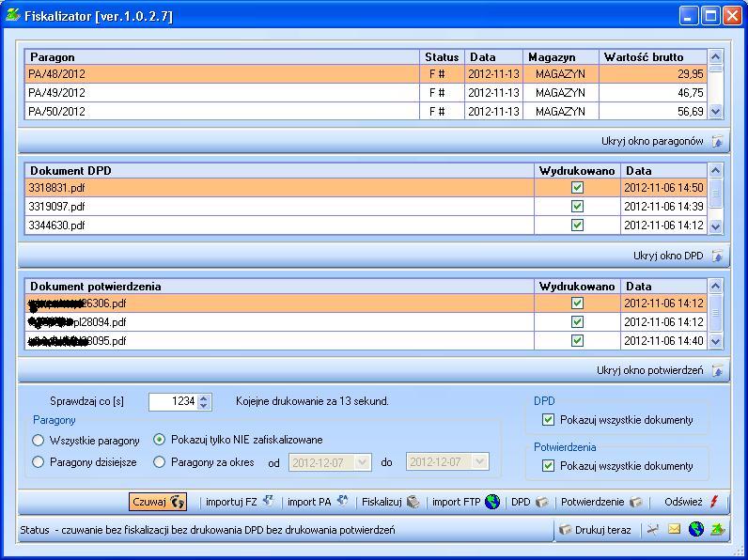The height and width of the screenshot is (560, 748).
Task: Collapse receipts panel via 'Ukryj okno paragonów'
Action: (717, 142)
